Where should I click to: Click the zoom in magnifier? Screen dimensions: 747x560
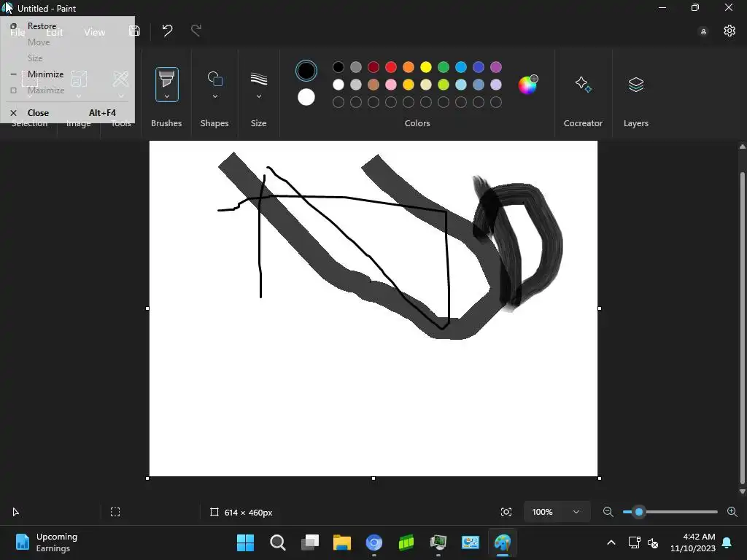[x=732, y=512]
